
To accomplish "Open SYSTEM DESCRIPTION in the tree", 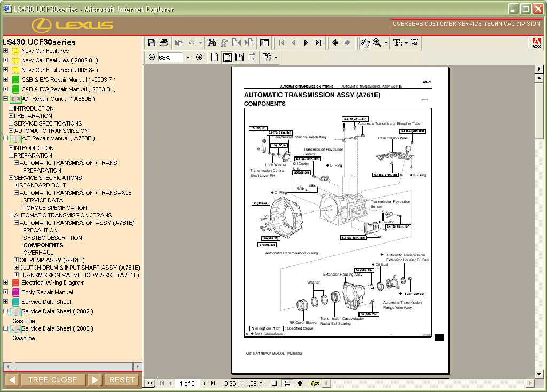I will coord(53,238).
